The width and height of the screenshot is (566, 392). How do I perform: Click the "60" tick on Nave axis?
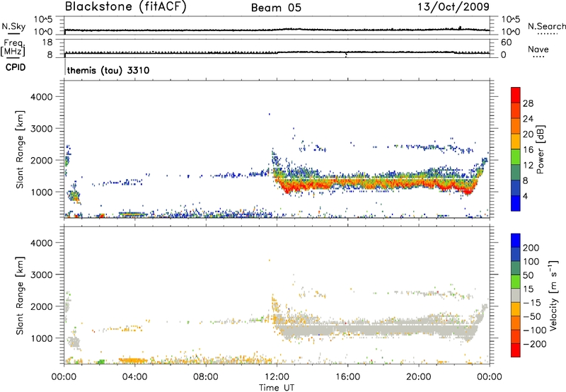tap(506, 42)
